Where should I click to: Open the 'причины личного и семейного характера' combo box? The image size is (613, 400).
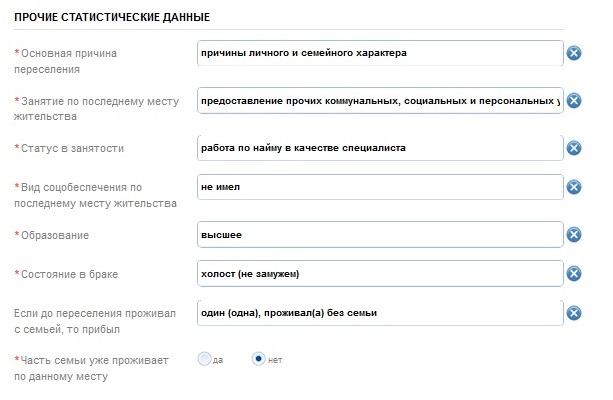pos(380,53)
